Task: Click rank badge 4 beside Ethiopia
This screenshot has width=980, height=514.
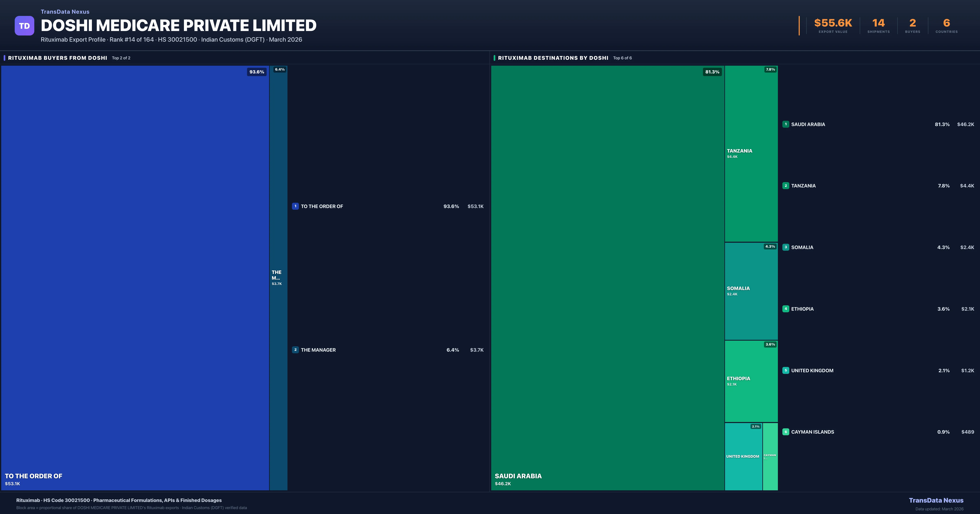Action: [786, 309]
